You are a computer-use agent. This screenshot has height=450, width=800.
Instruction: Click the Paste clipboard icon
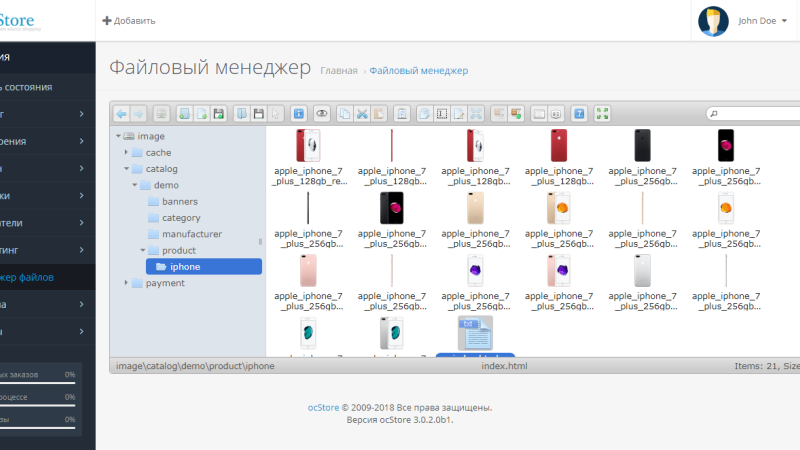click(x=379, y=114)
